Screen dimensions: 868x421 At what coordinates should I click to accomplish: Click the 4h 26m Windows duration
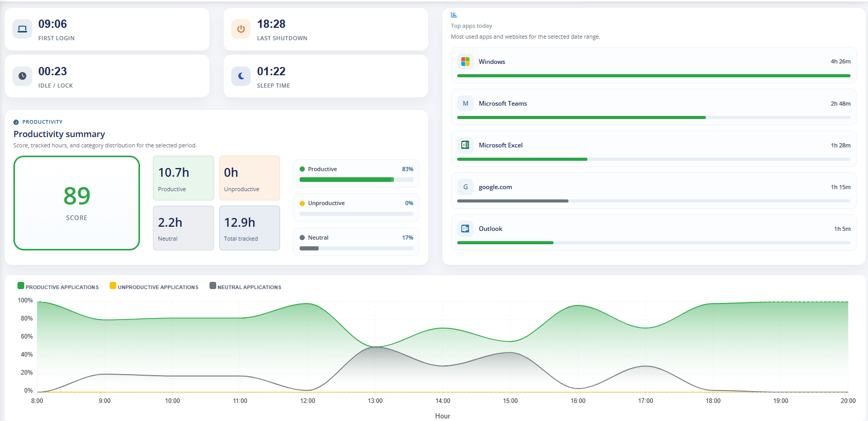coord(841,61)
